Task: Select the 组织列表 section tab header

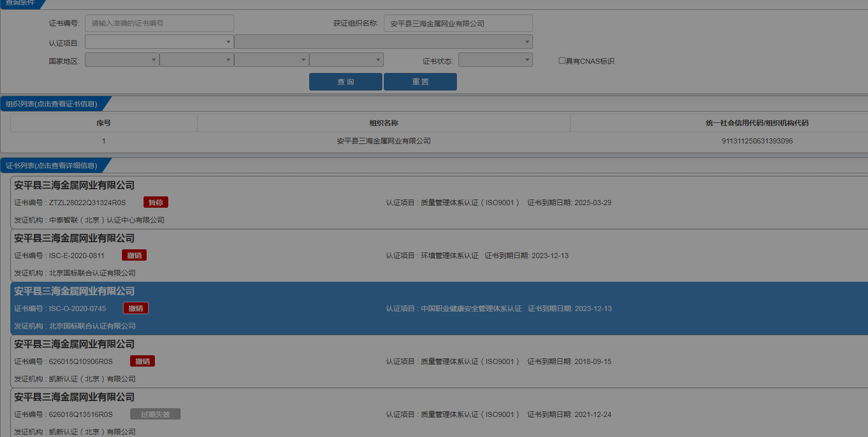Action: coord(51,104)
